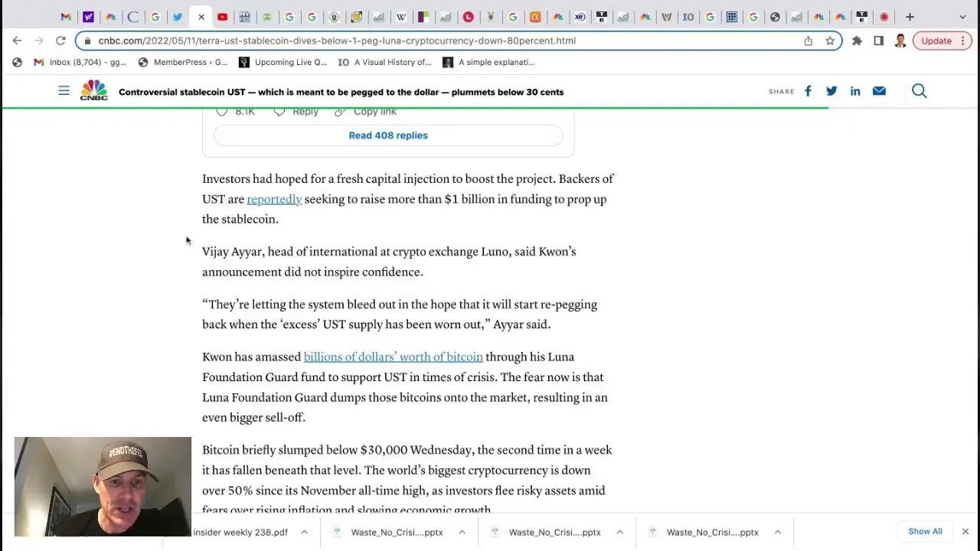Click the sticky article headline in the header
The image size is (980, 551).
pos(341,92)
